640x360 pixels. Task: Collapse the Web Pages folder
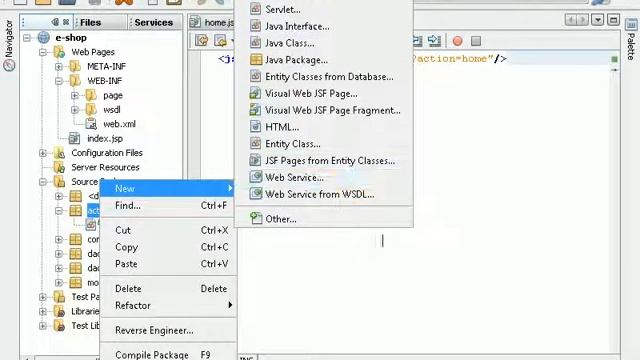pyautogui.click(x=42, y=52)
